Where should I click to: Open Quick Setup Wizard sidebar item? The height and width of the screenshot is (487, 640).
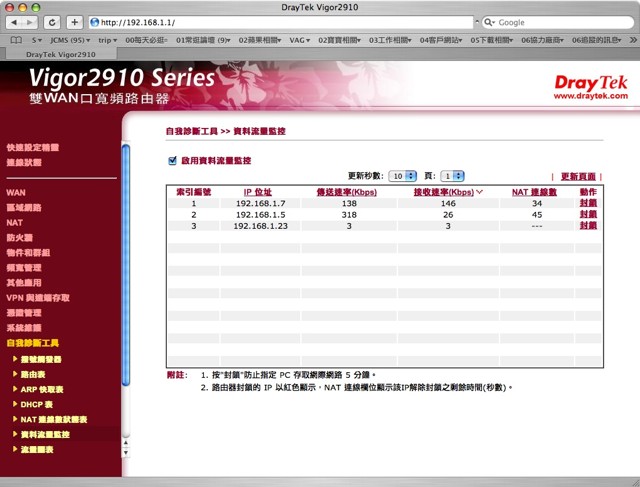(33, 147)
